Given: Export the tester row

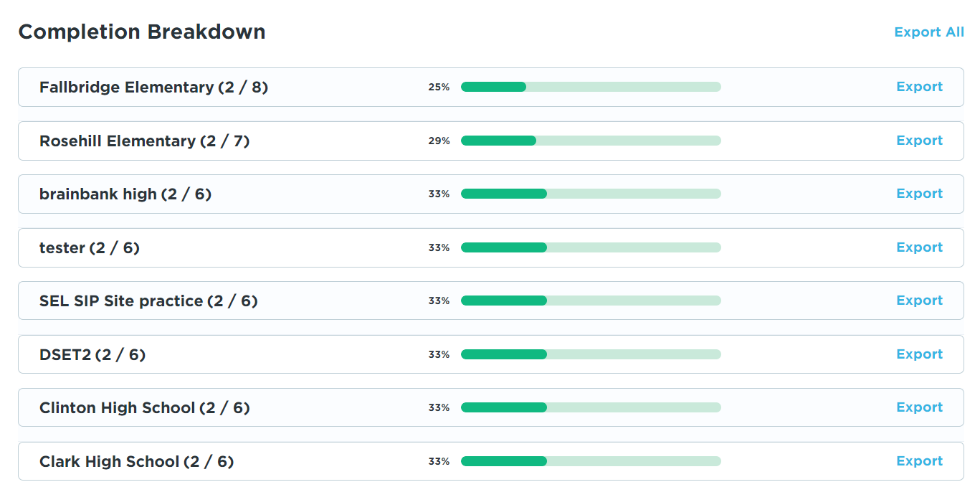Looking at the screenshot, I should (919, 247).
